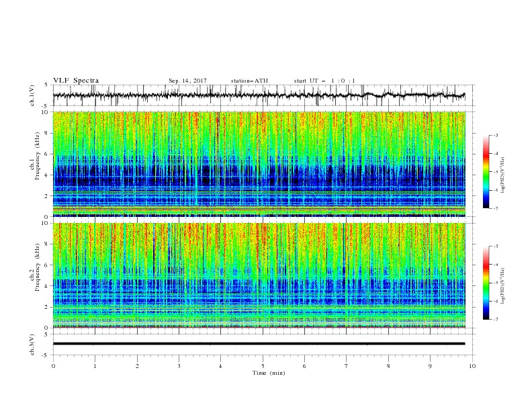Screen dimensions: 532x411
Task: Click the 'ch.1(V)' axis label
Action: point(32,95)
